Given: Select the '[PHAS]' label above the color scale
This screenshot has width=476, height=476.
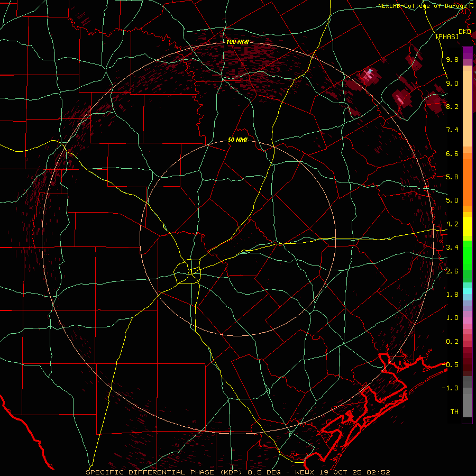Looking at the screenshot, I should click(x=447, y=36).
